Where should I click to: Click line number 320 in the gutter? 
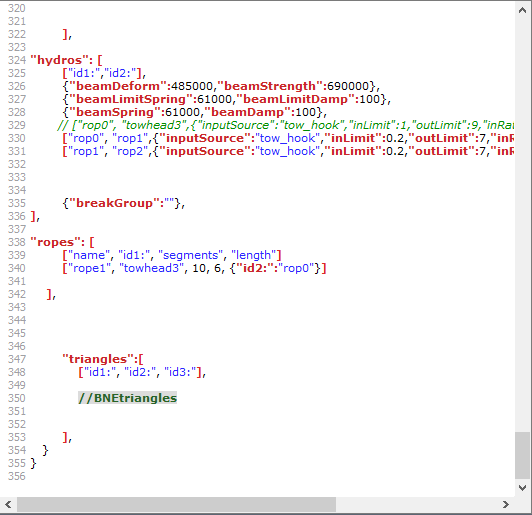(x=17, y=8)
